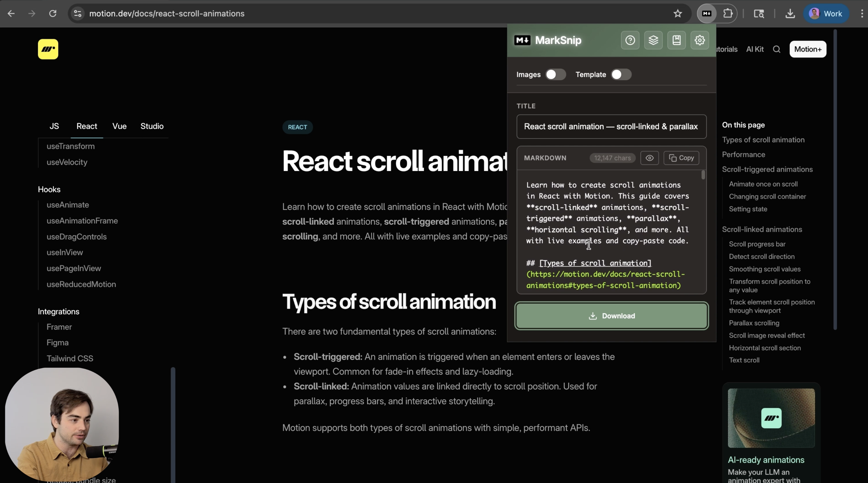
Task: Toggle the markdown preview eye icon
Action: (649, 158)
